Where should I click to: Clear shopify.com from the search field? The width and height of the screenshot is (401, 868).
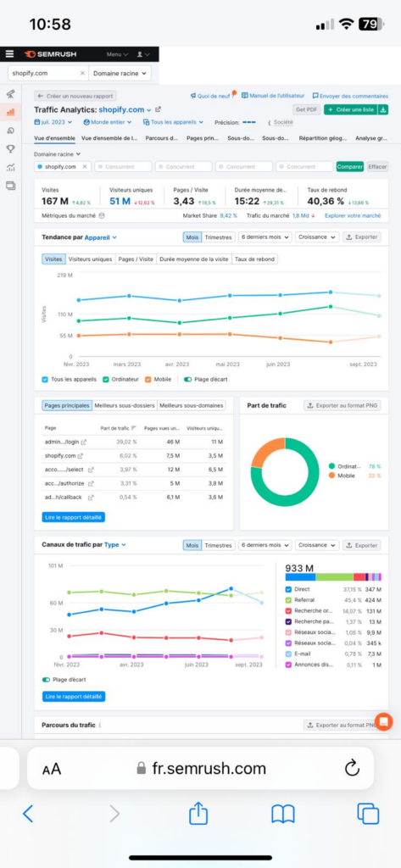[x=82, y=73]
